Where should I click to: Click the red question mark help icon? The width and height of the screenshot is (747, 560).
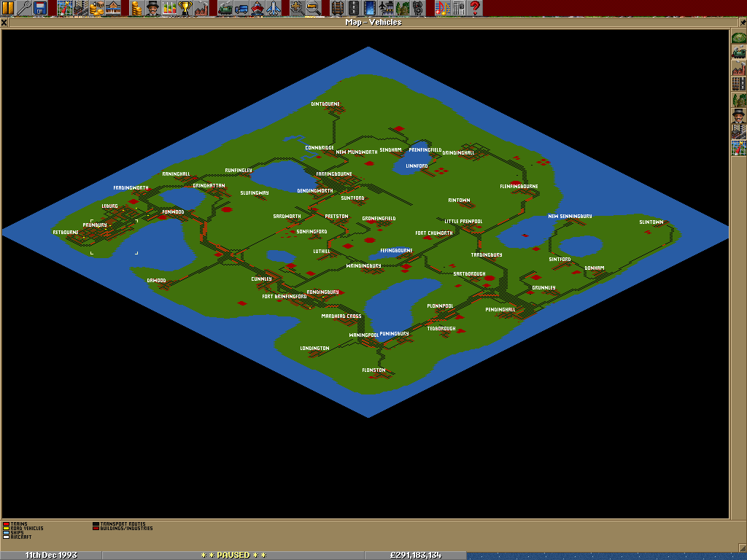(475, 8)
